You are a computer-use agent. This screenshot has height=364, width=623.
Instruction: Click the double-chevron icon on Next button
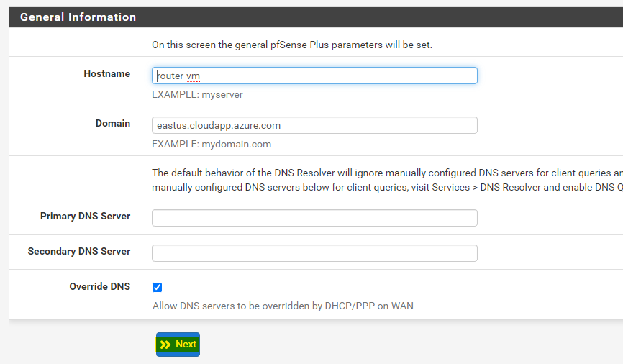click(x=165, y=345)
